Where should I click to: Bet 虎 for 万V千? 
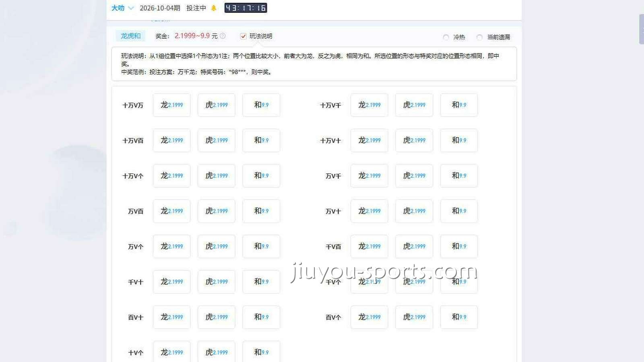pos(414,176)
